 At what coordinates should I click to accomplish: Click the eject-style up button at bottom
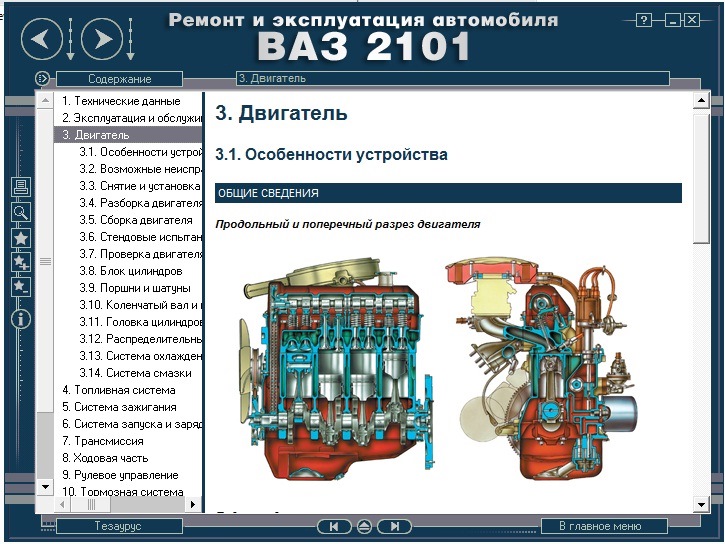click(x=364, y=526)
